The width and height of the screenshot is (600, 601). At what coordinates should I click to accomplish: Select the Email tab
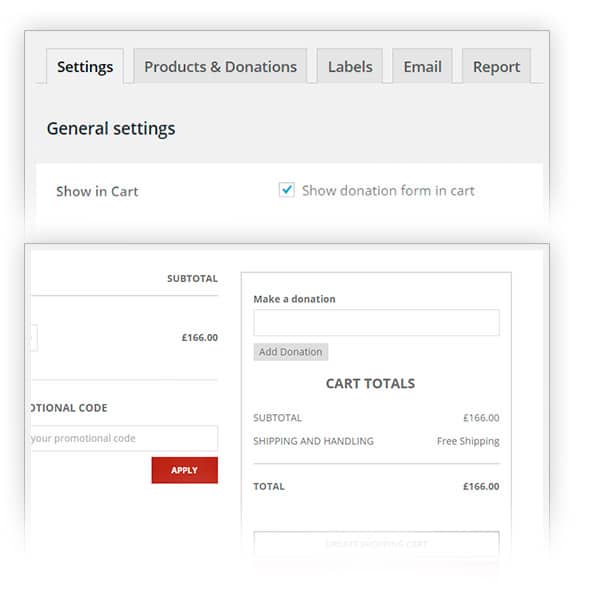point(422,66)
